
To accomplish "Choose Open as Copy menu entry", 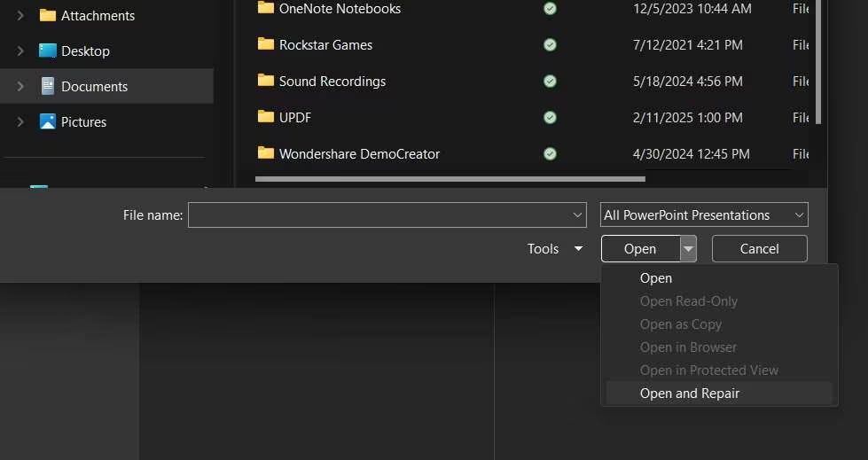I will click(681, 324).
